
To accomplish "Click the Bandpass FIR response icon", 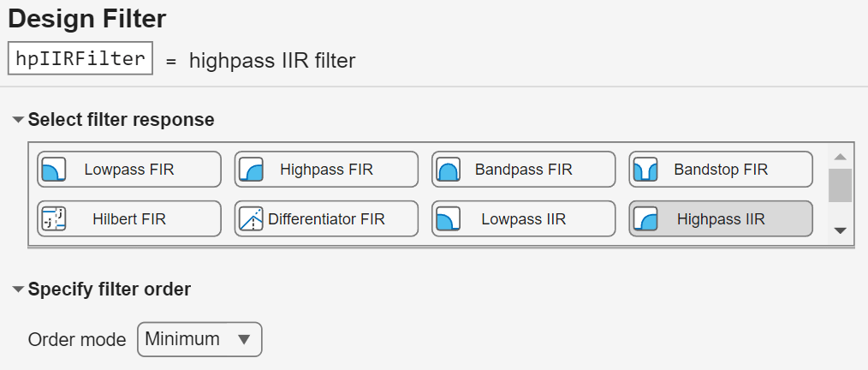I will point(446,170).
